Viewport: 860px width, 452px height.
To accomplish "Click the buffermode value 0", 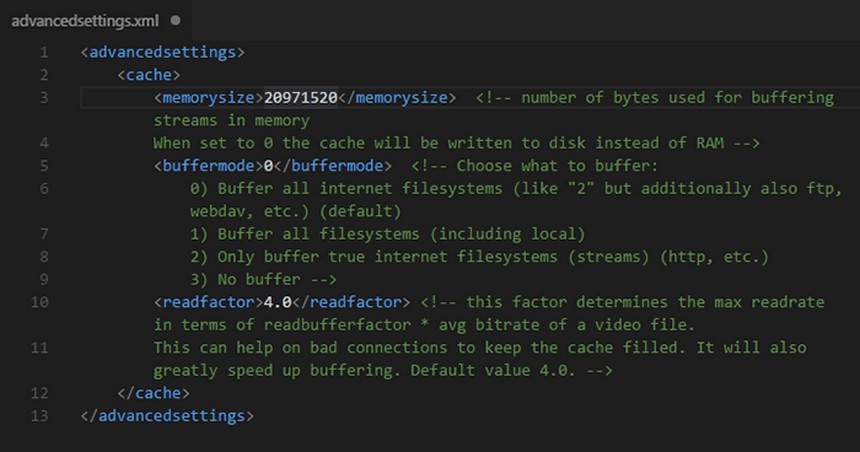I will [x=268, y=166].
